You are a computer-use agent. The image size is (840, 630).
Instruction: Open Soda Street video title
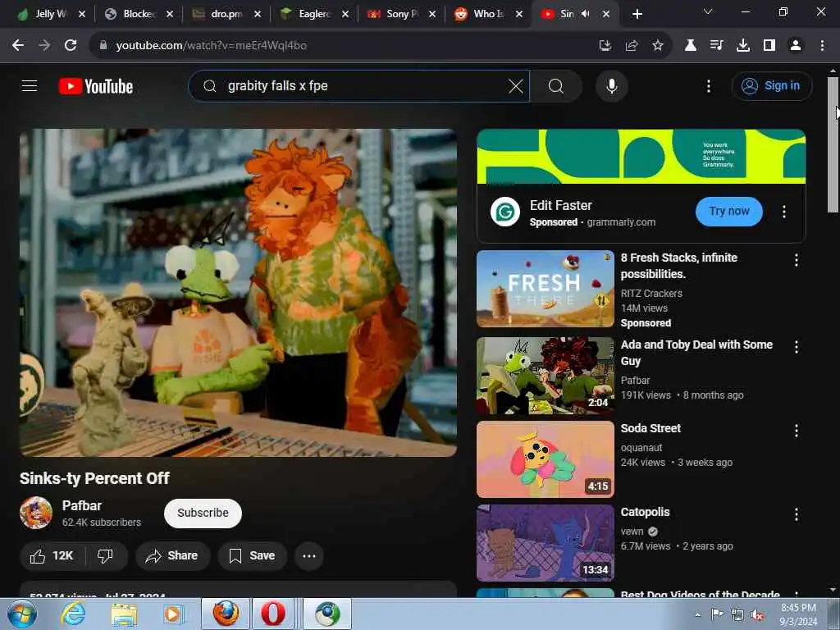coord(651,428)
